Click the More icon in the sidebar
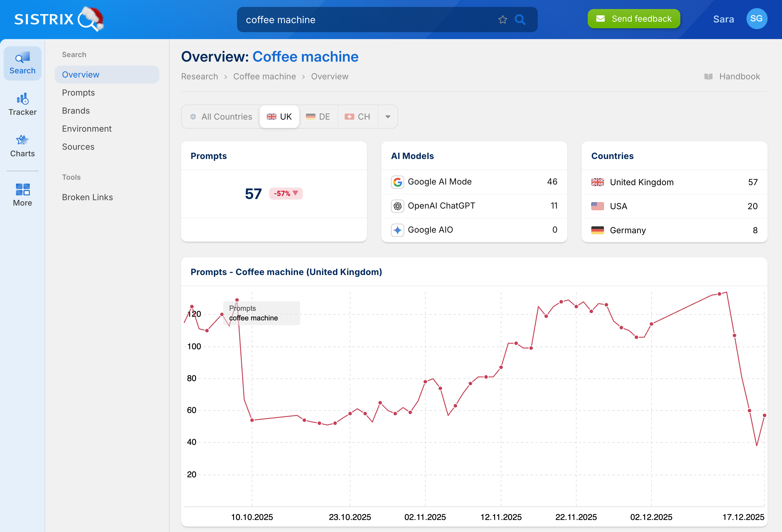The image size is (782, 532). click(22, 194)
